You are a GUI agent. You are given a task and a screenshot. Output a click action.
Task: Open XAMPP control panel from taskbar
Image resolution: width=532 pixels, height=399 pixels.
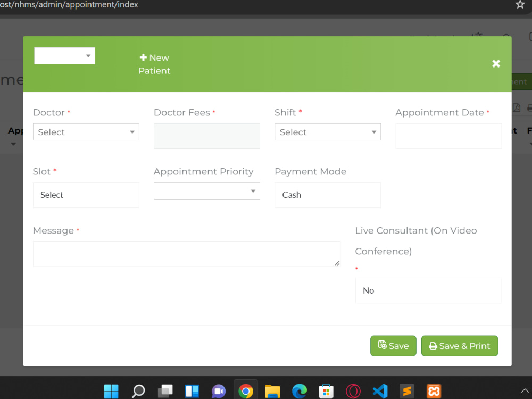click(434, 391)
